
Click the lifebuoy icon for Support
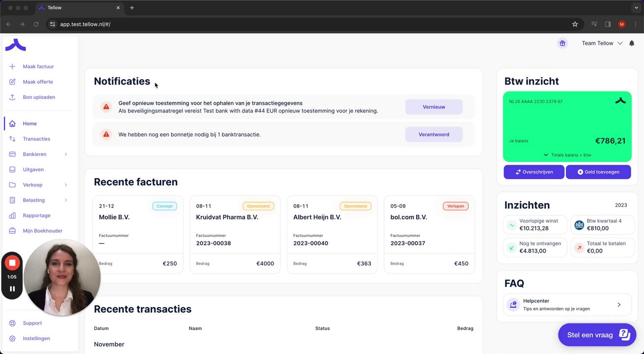coord(12,323)
